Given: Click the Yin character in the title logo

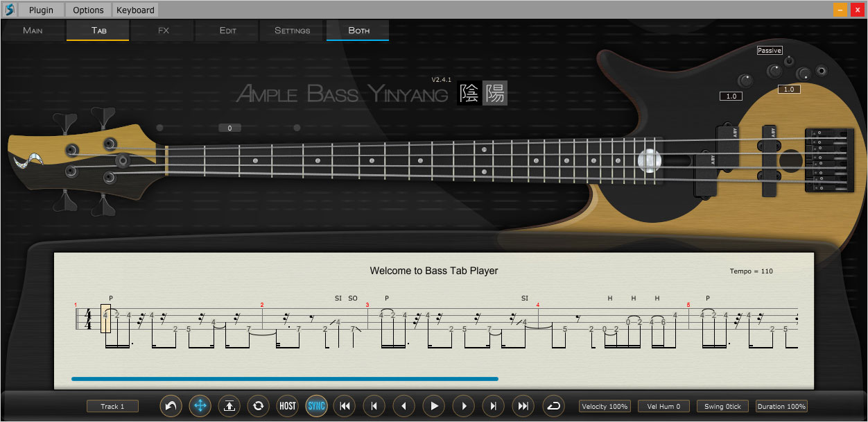Looking at the screenshot, I should pos(470,93).
